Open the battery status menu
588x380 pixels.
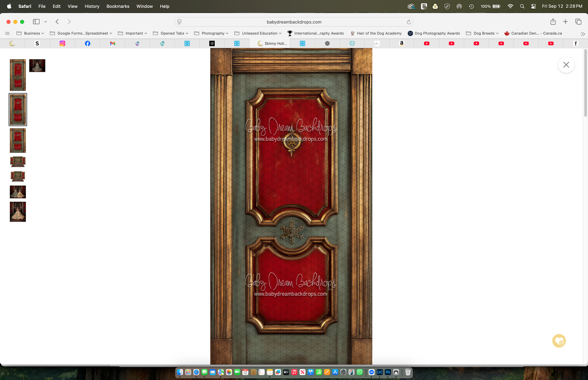491,6
